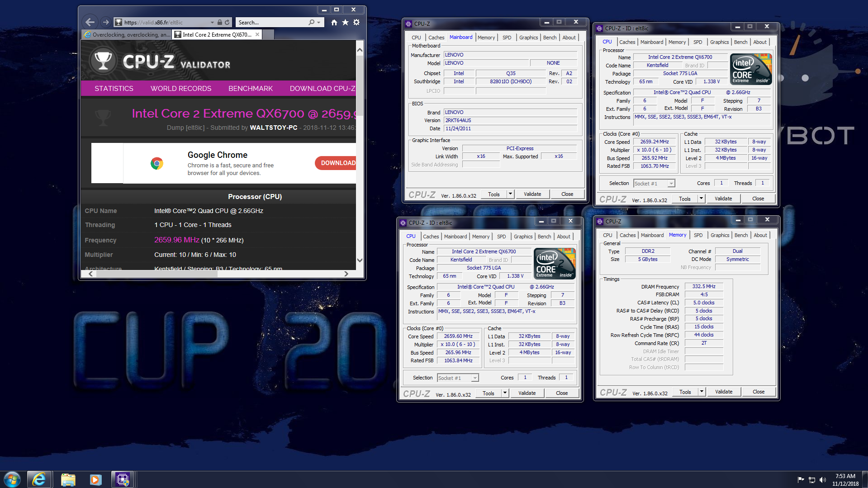Viewport: 868px width, 488px height.
Task: Click the Refresh icon in address bar
Action: coord(227,22)
